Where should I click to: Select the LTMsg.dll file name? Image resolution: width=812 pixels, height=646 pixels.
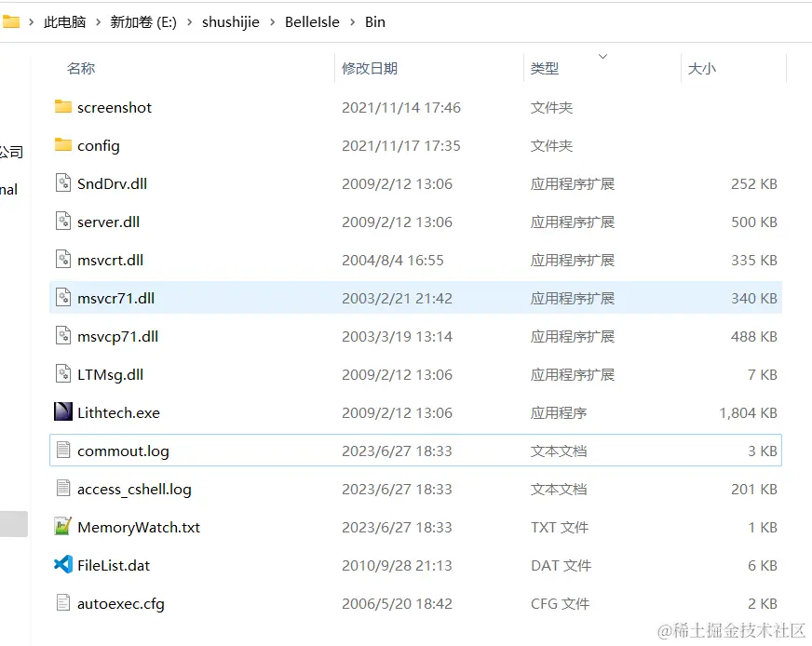coord(110,375)
